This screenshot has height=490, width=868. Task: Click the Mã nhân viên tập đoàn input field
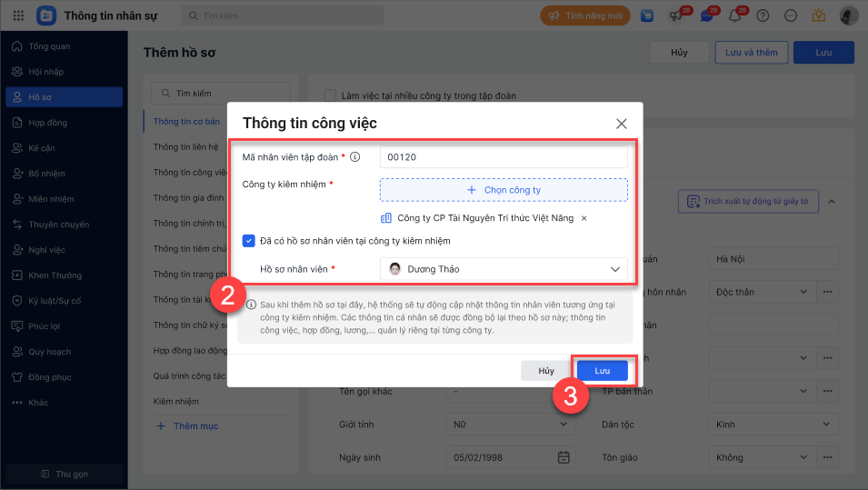click(x=504, y=156)
